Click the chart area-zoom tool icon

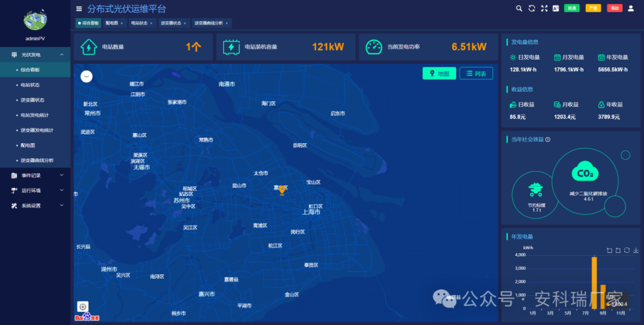[609, 250]
